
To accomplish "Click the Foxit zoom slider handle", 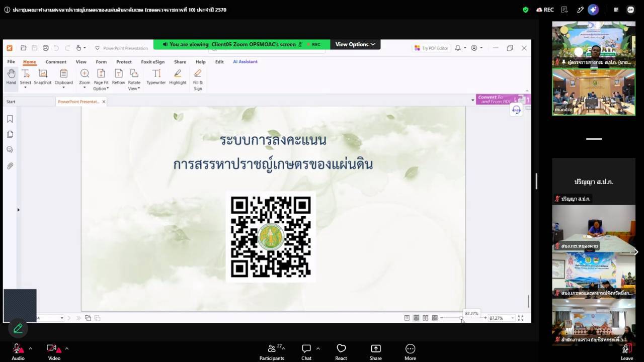I will (x=461, y=318).
